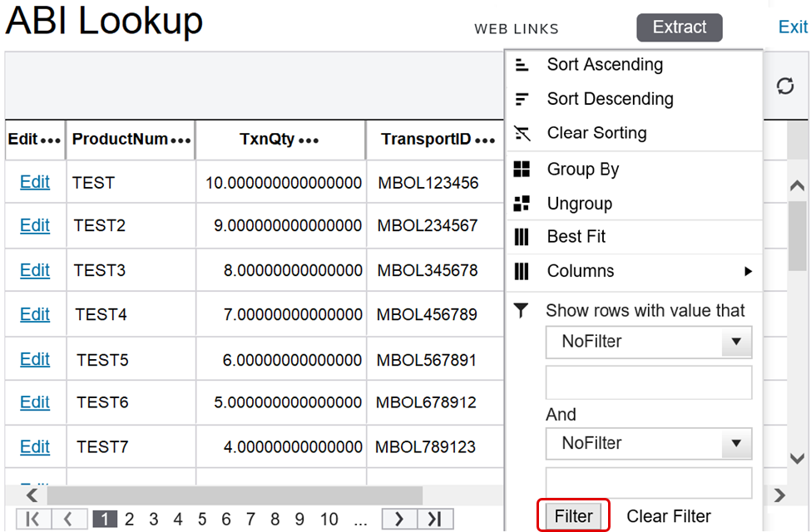Open the TransportID column options ellipsis
This screenshot has width=811, height=532.
coord(485,140)
